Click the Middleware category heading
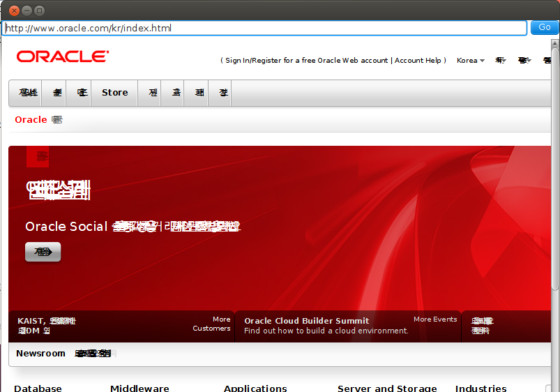Viewport: 560px width, 392px height. 139,388
